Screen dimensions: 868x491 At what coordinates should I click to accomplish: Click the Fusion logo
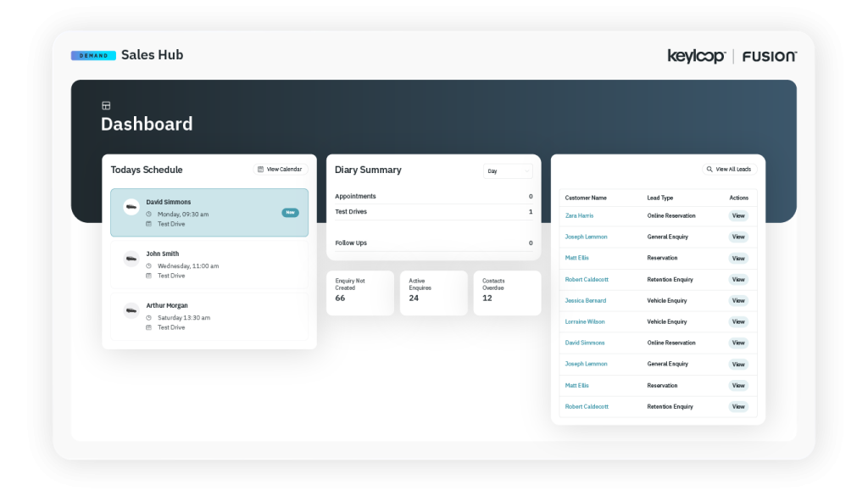tap(770, 56)
